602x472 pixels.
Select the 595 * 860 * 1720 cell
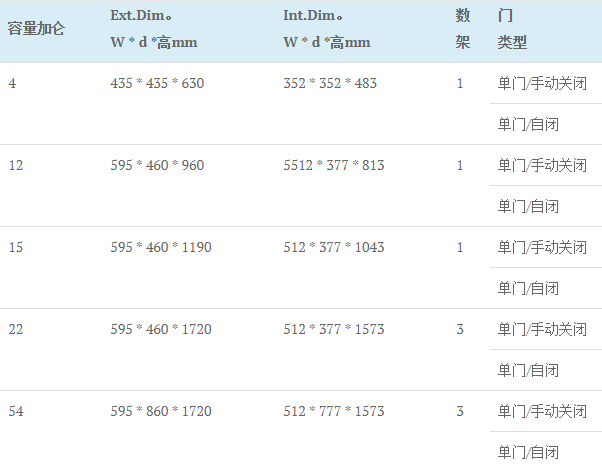[x=161, y=411]
